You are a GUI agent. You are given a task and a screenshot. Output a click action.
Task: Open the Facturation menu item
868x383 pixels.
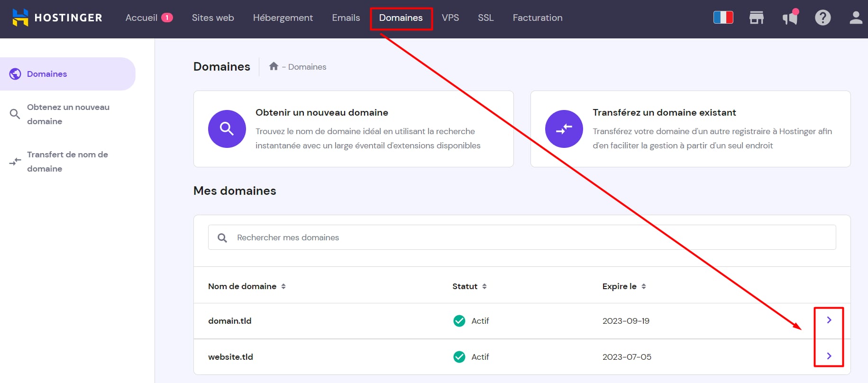pos(537,18)
